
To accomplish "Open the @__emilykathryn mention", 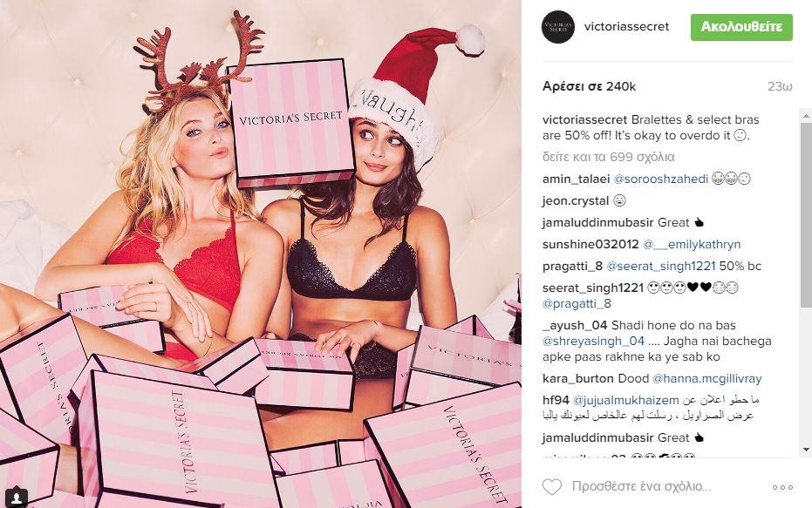I will coord(692,244).
